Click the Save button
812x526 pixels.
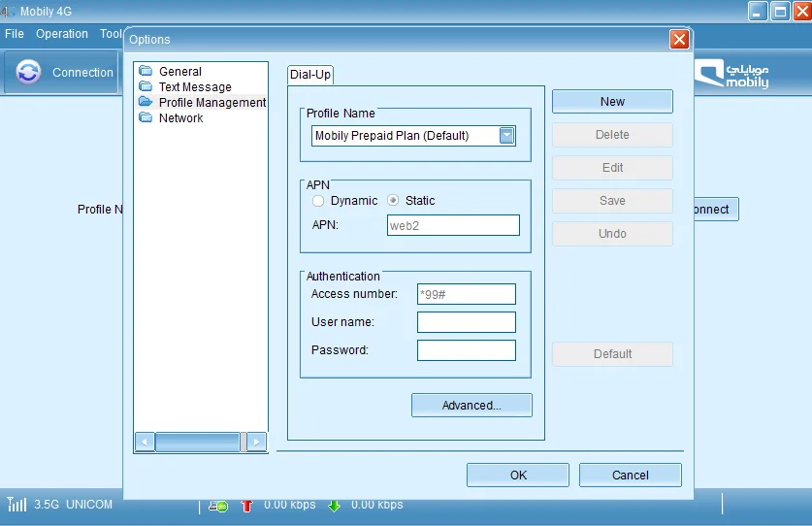click(x=612, y=201)
